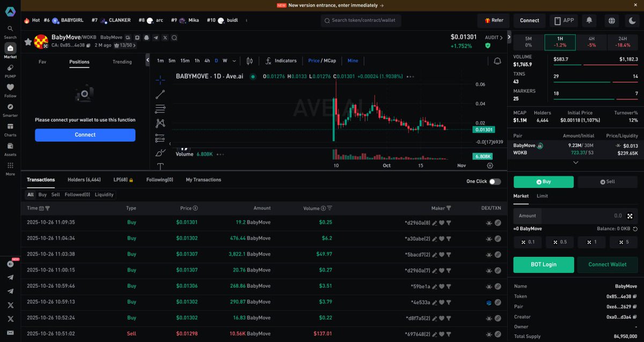Expand the AUDIT details chevron
644x342 pixels.
501,38
